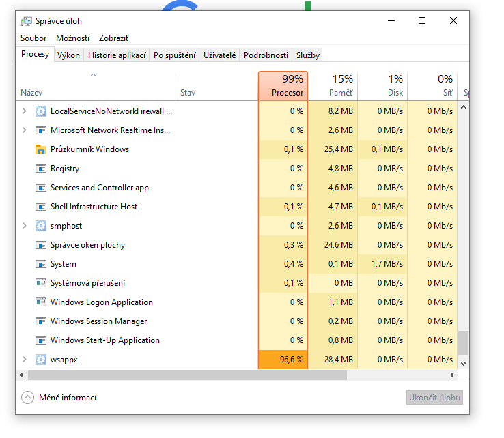Expand the LocalServiceNoNetworkFirewall group
The image size is (504, 438).
coord(25,111)
